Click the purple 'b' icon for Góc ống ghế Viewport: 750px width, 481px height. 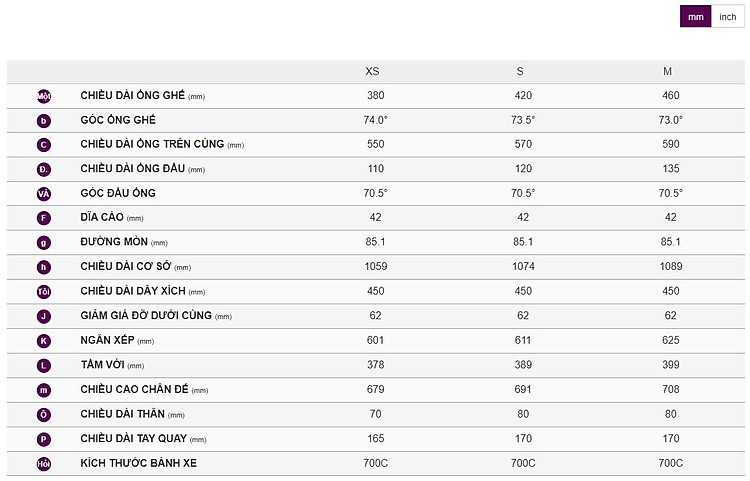(44, 120)
